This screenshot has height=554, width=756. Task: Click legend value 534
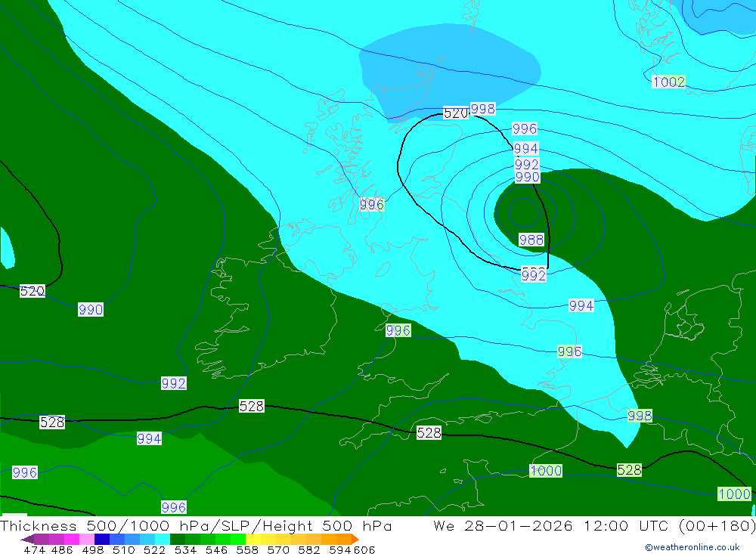point(185,550)
